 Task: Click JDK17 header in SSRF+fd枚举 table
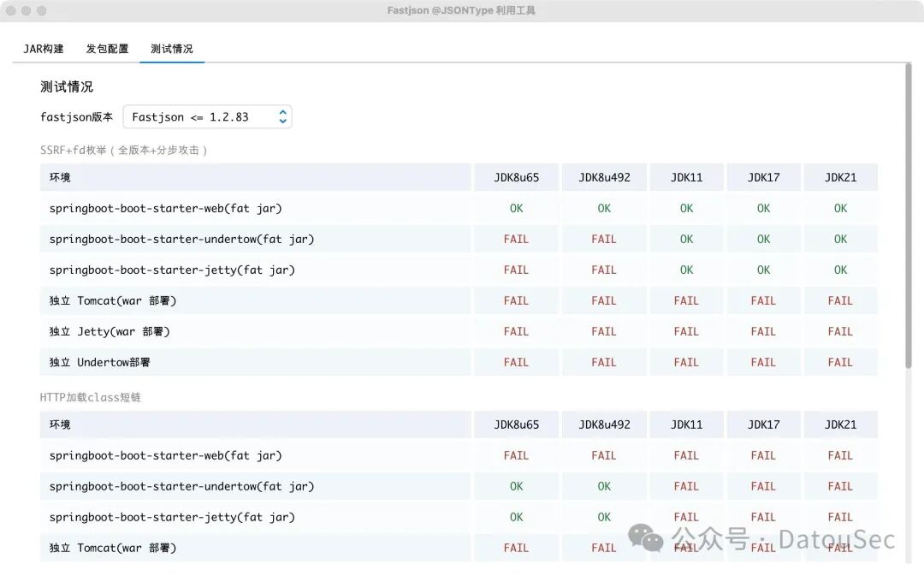point(763,177)
